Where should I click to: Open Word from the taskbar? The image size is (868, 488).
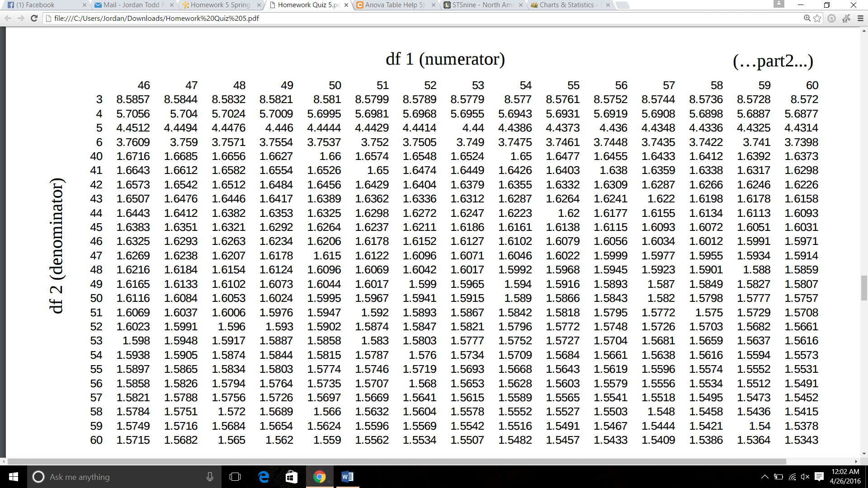[x=347, y=477]
